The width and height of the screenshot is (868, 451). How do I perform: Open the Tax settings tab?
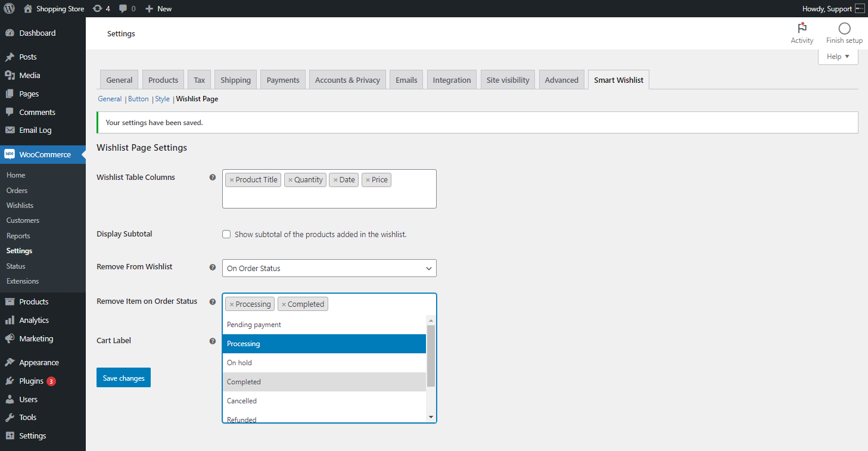tap(200, 80)
